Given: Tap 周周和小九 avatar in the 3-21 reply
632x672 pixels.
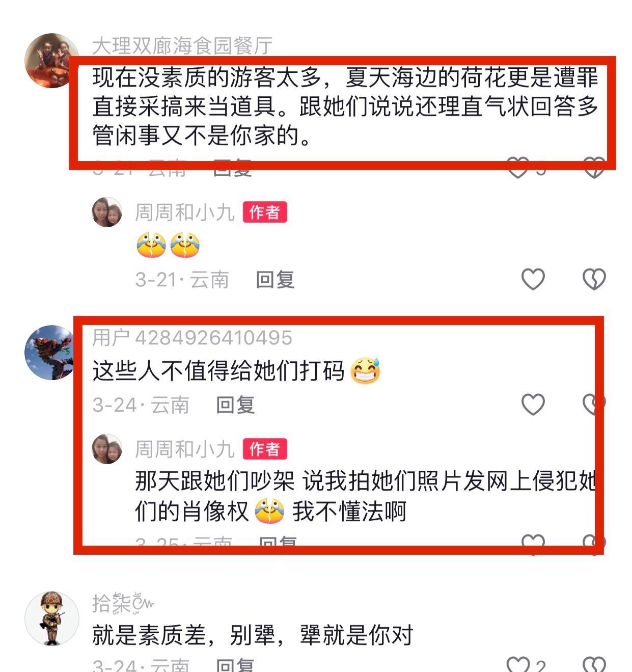Looking at the screenshot, I should 107,212.
